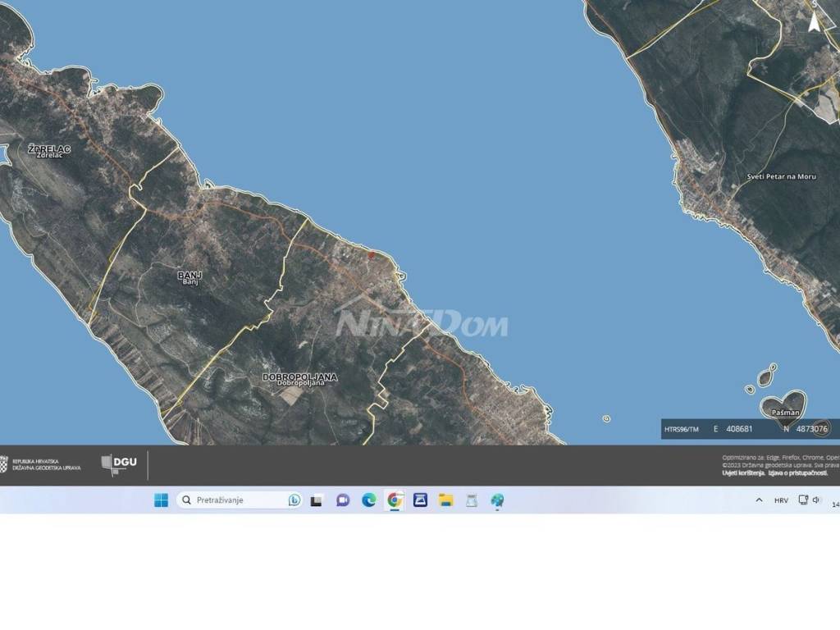Click the red property marker near Banj

[372, 257]
